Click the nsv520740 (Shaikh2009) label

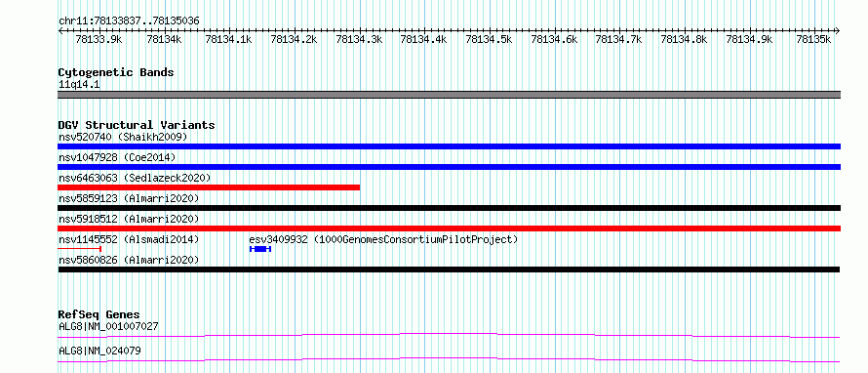point(123,137)
